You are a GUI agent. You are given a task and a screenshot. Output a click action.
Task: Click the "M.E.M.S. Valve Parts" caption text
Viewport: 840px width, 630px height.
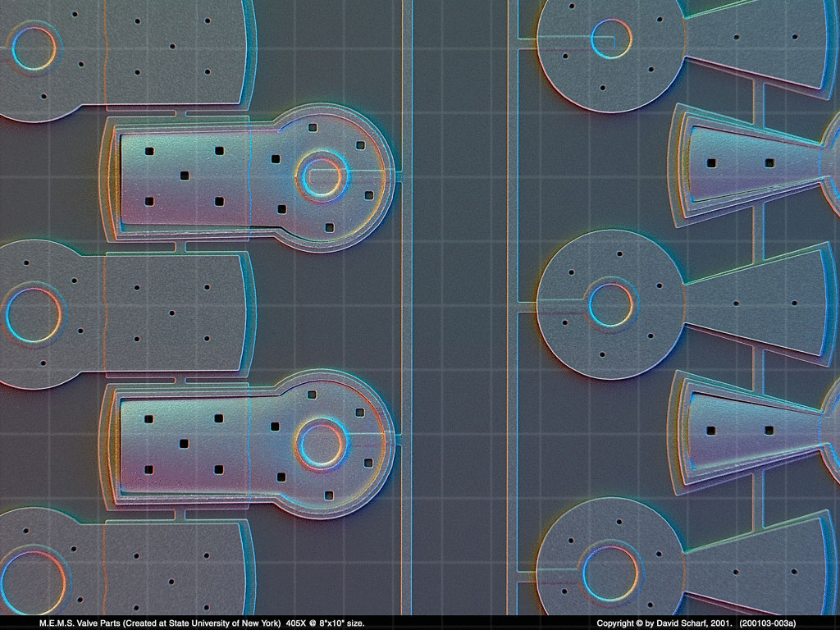tap(80, 623)
